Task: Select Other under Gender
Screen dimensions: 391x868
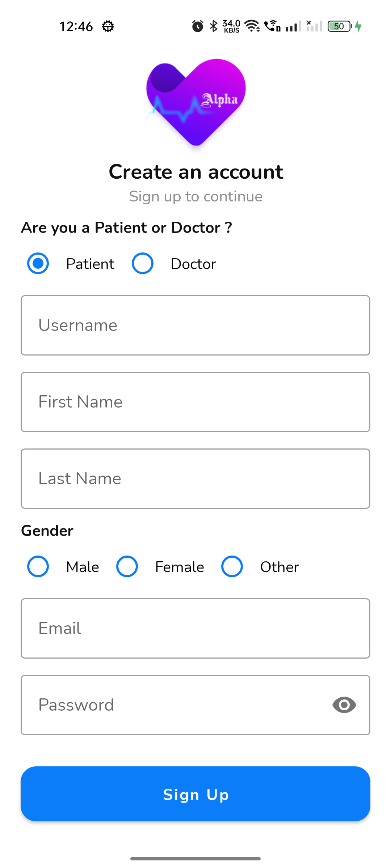Action: click(x=232, y=567)
